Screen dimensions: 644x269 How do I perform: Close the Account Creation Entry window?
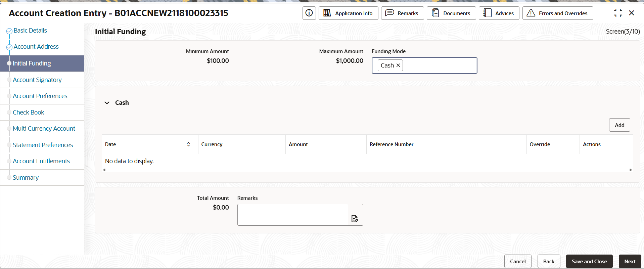632,13
